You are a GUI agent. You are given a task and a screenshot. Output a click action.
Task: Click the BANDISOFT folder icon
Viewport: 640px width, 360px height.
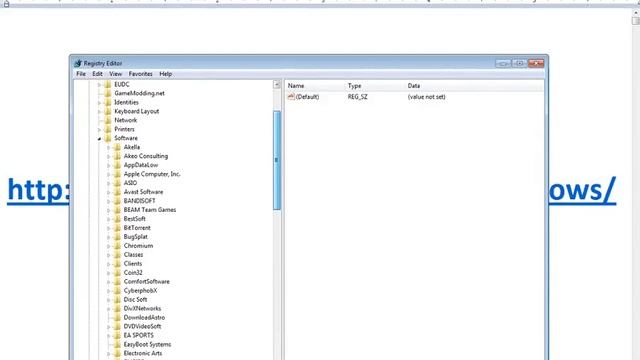[x=117, y=201]
